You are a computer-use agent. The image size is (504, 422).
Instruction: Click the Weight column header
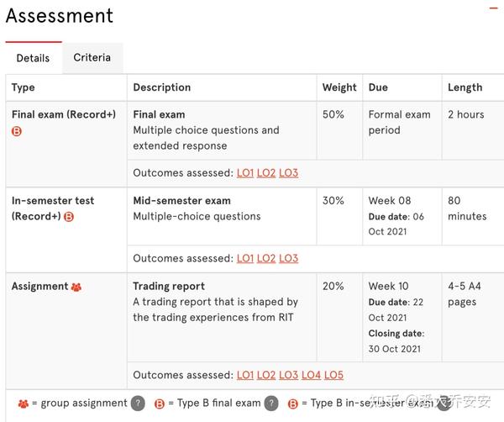click(339, 87)
